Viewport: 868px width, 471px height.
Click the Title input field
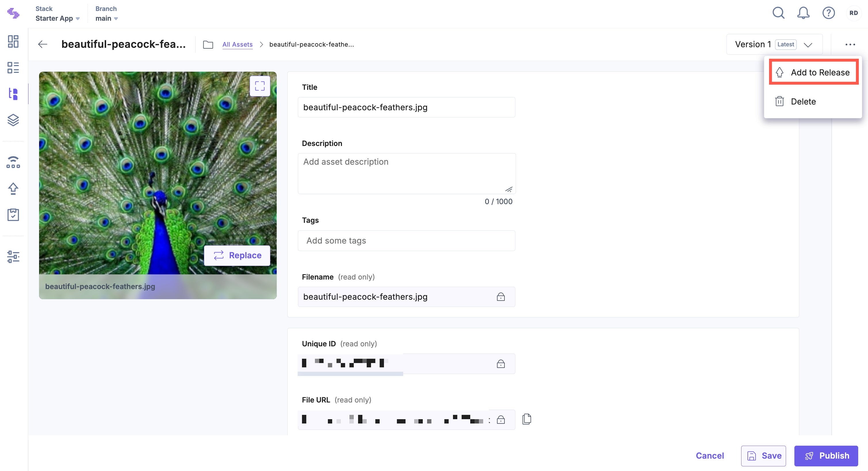click(x=406, y=107)
